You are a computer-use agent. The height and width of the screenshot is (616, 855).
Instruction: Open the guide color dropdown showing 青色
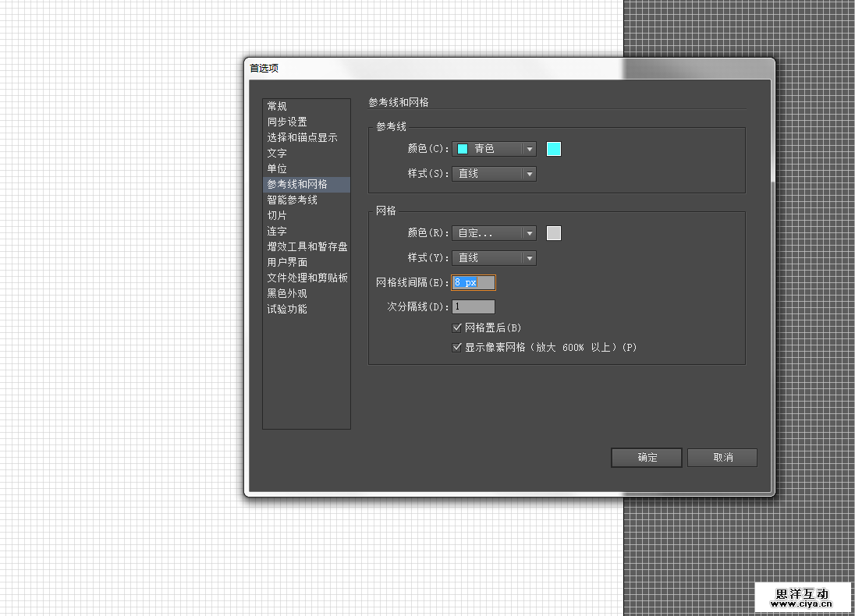tap(494, 148)
